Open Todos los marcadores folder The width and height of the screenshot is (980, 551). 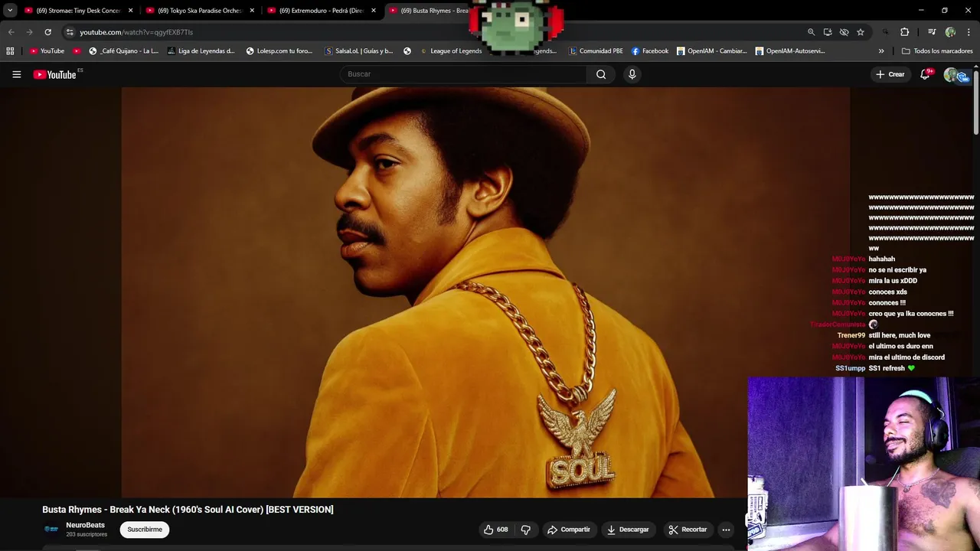point(937,51)
